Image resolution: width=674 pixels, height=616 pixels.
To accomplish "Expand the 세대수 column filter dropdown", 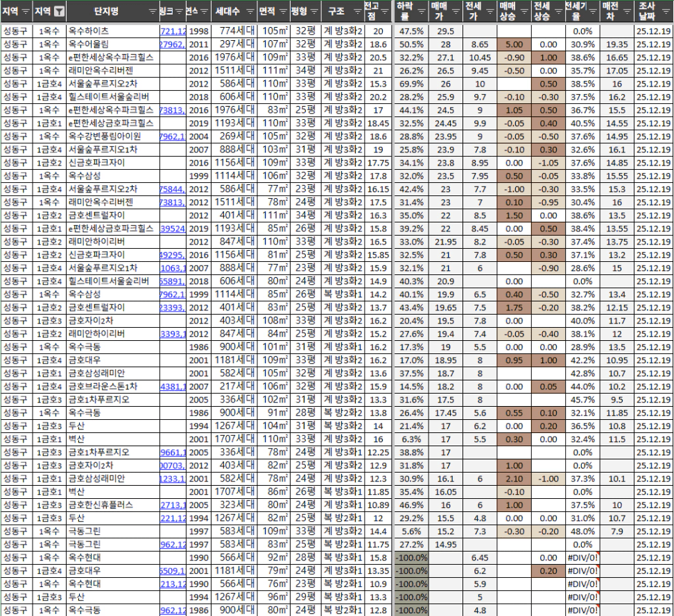I will coord(249,12).
